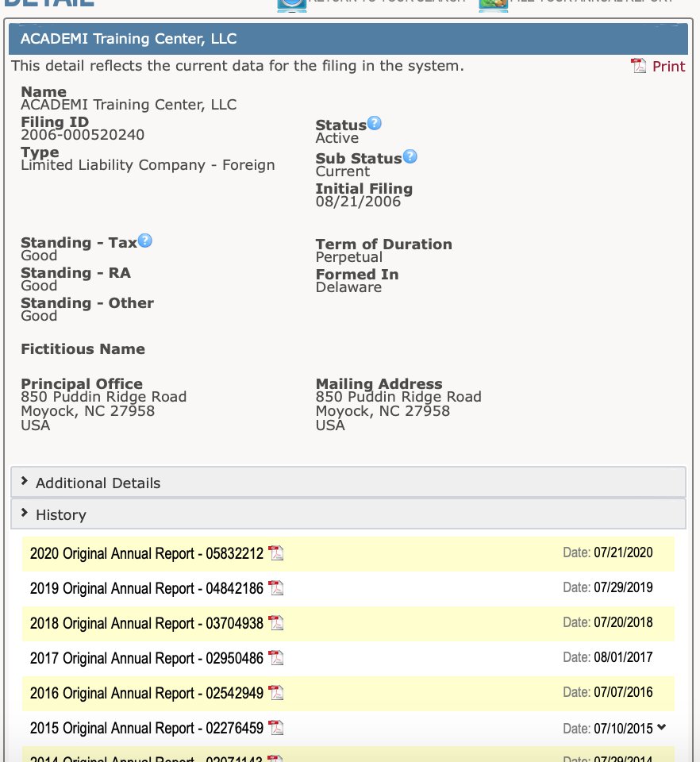The width and height of the screenshot is (700, 762).
Task: Open 2018 Original Annual Report - 03704938
Action: click(146, 624)
